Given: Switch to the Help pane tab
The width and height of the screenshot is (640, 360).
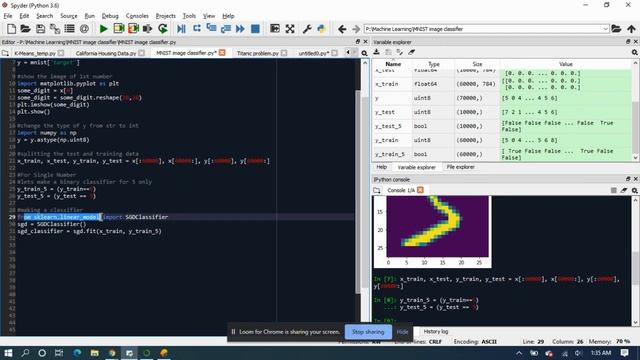Looking at the screenshot, I should (x=382, y=167).
